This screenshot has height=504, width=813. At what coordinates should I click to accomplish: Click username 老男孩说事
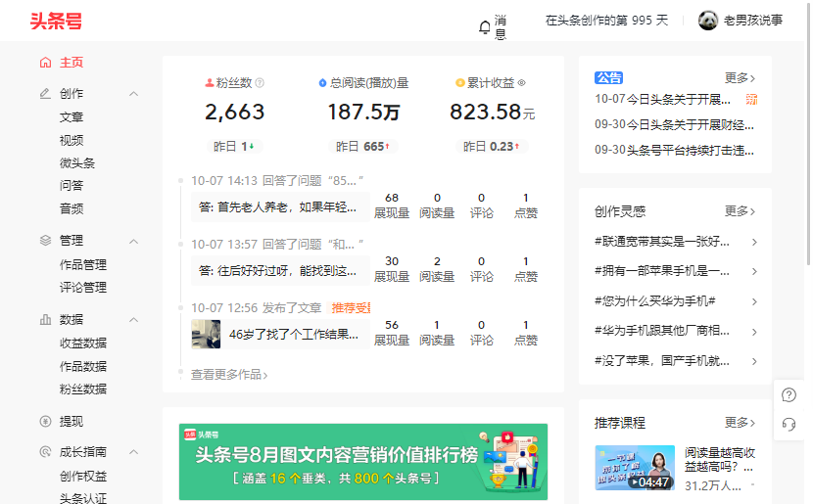pyautogui.click(x=753, y=21)
